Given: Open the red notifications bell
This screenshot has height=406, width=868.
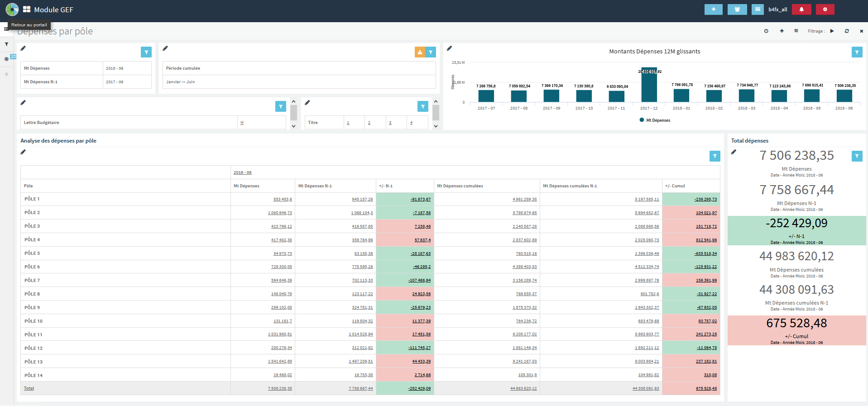Looking at the screenshot, I should point(801,10).
